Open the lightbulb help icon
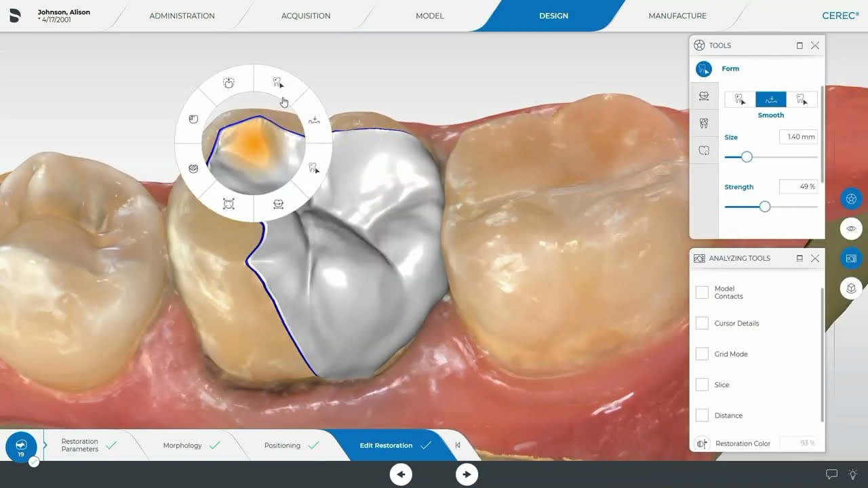Viewport: 868px width, 488px height. 852,474
